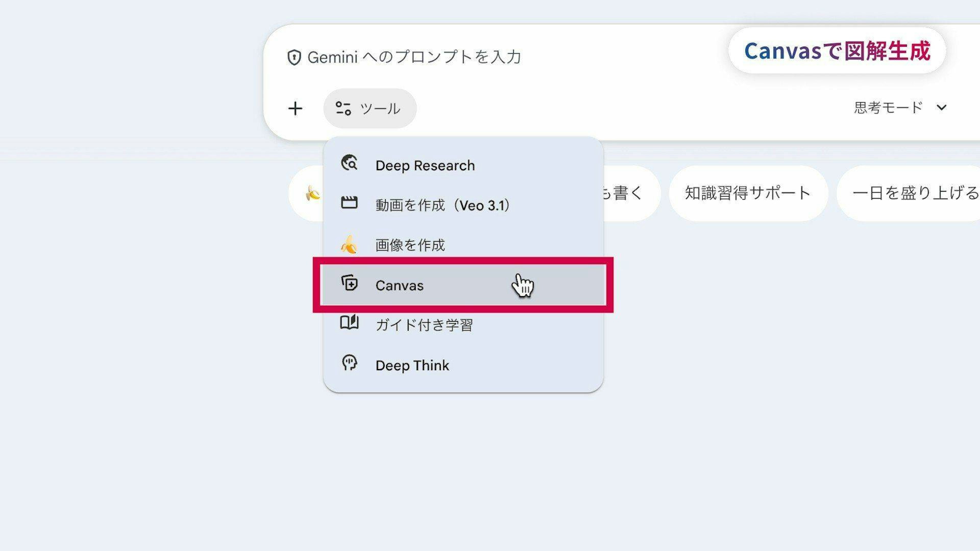
Task: Click the 知識習得サポート suggestion chip
Action: (x=748, y=193)
